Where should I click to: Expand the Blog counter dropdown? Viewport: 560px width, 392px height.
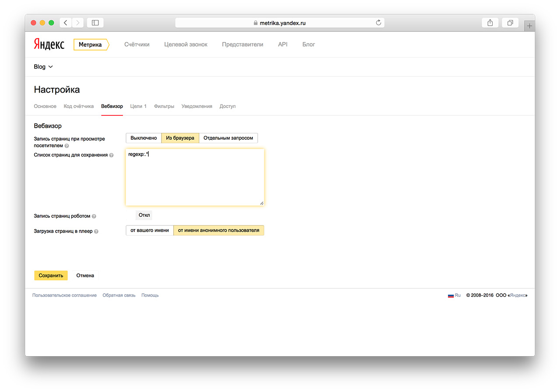[43, 67]
